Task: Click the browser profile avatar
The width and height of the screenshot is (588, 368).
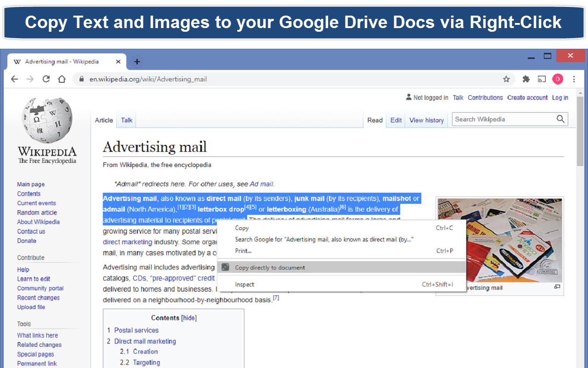Action: [557, 79]
